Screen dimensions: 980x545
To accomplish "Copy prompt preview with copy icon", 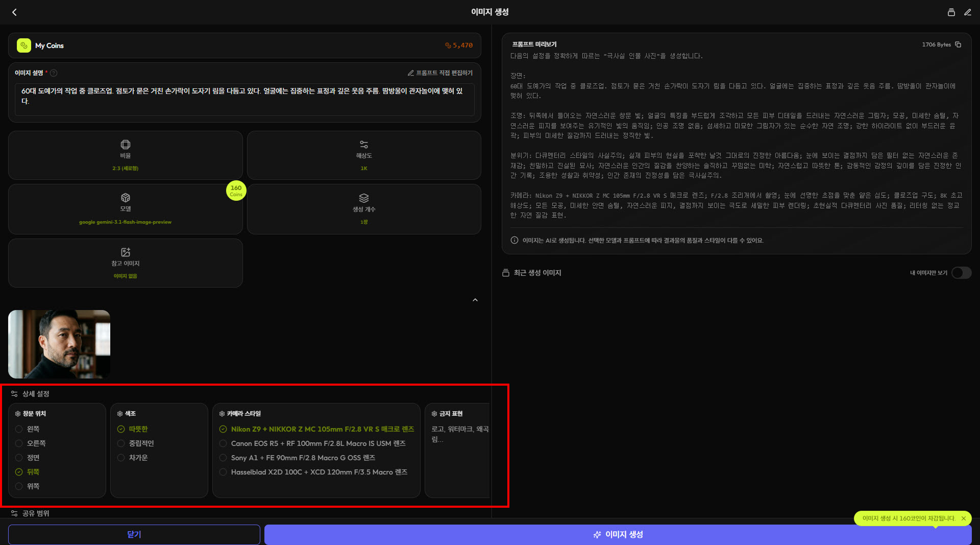I will coord(958,45).
